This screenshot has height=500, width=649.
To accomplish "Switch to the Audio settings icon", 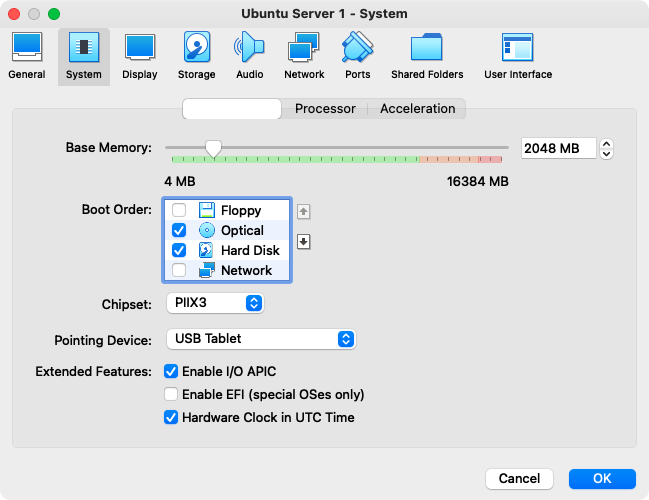I will (x=250, y=55).
